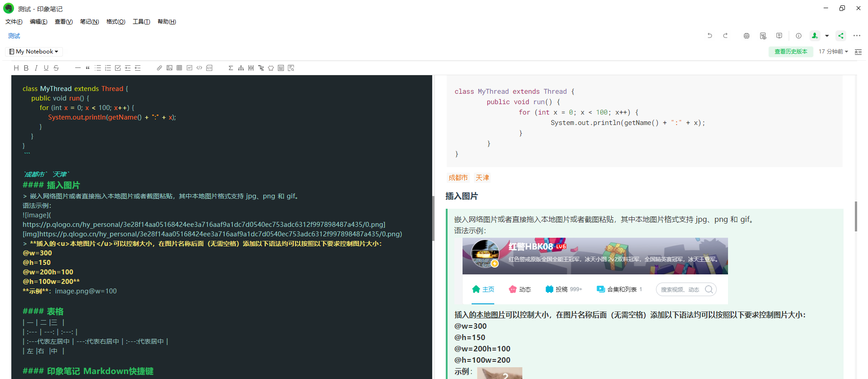Insert an organization tree diagram

click(x=241, y=68)
